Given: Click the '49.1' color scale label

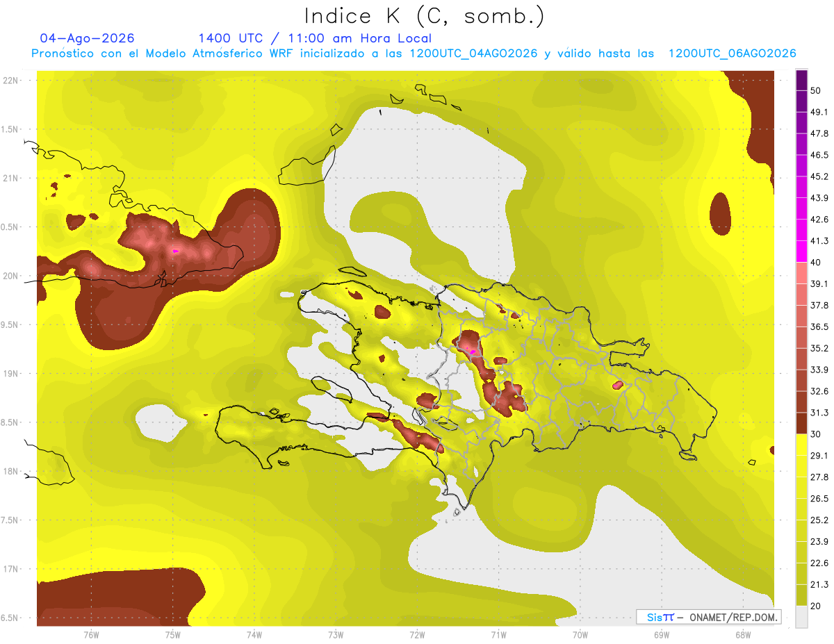Looking at the screenshot, I should tap(819, 112).
